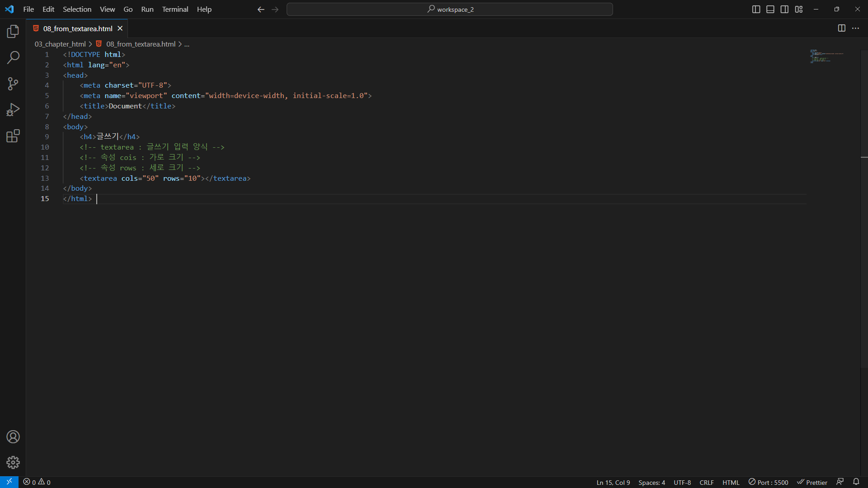Click Port : 5500 Live Server button
This screenshot has width=868, height=488.
coord(768,482)
